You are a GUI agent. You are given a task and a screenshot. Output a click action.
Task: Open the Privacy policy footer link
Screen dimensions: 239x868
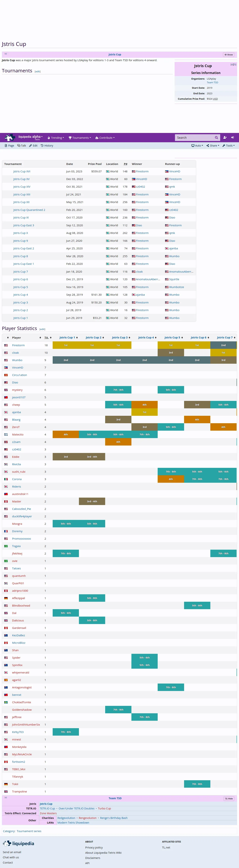[x=94, y=847]
